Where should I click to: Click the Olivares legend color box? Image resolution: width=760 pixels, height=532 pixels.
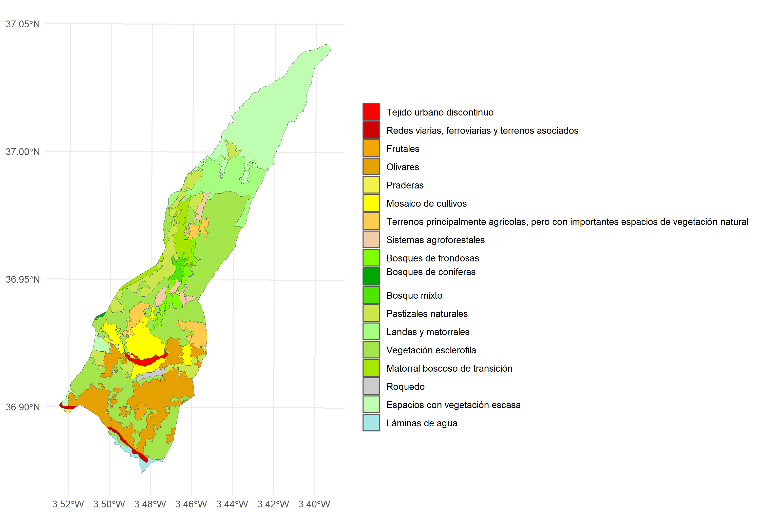click(371, 166)
